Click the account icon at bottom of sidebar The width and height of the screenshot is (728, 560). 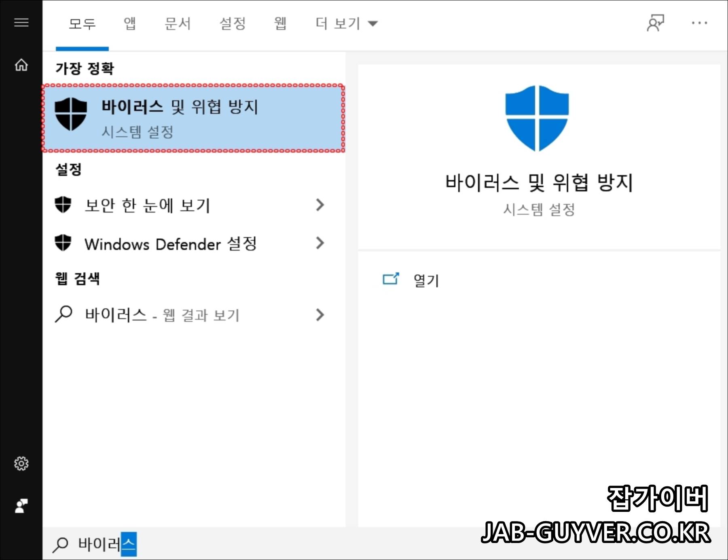point(21,505)
